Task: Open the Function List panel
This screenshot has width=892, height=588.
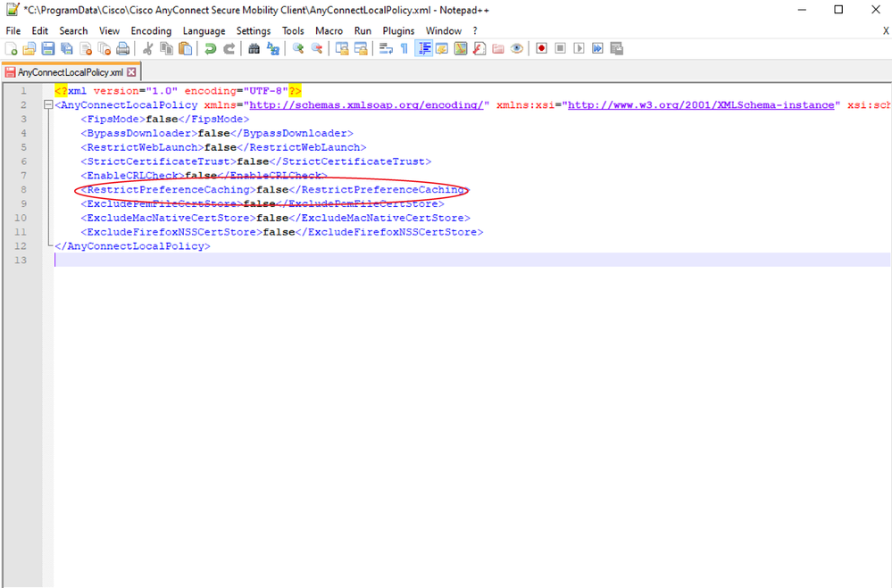Action: [479, 49]
